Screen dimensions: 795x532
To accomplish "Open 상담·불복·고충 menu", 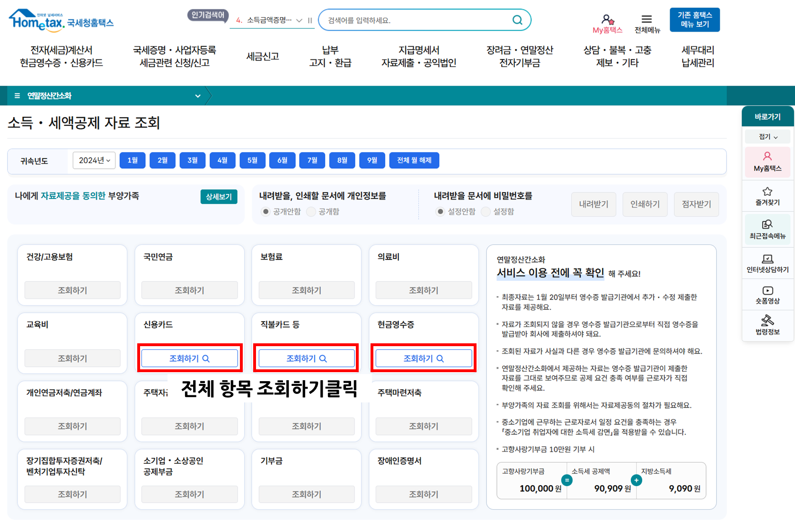I will point(617,56).
